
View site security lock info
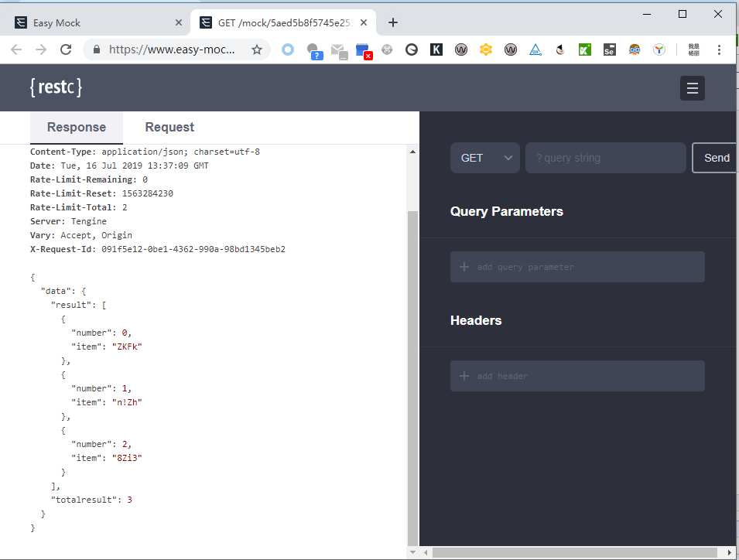click(97, 50)
